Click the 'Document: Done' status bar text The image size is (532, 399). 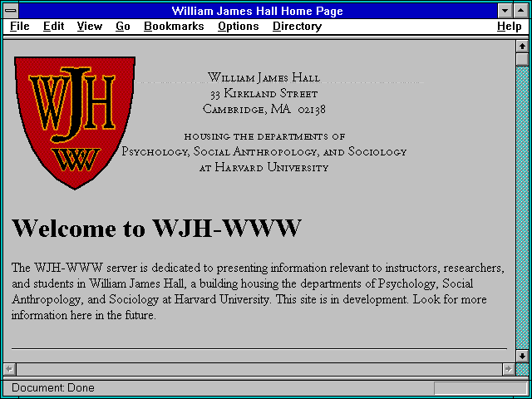[x=53, y=387]
